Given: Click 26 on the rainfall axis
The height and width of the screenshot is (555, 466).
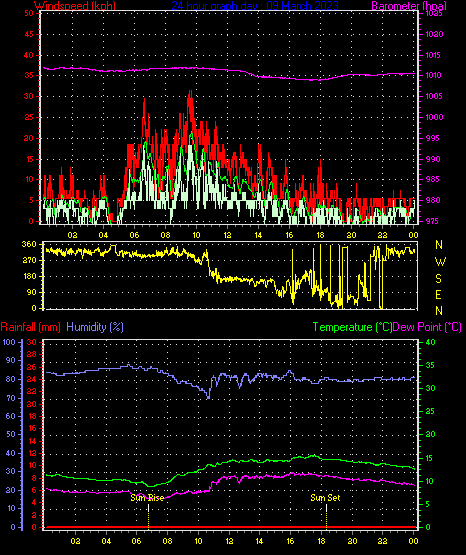Looking at the screenshot, I should (x=32, y=367).
